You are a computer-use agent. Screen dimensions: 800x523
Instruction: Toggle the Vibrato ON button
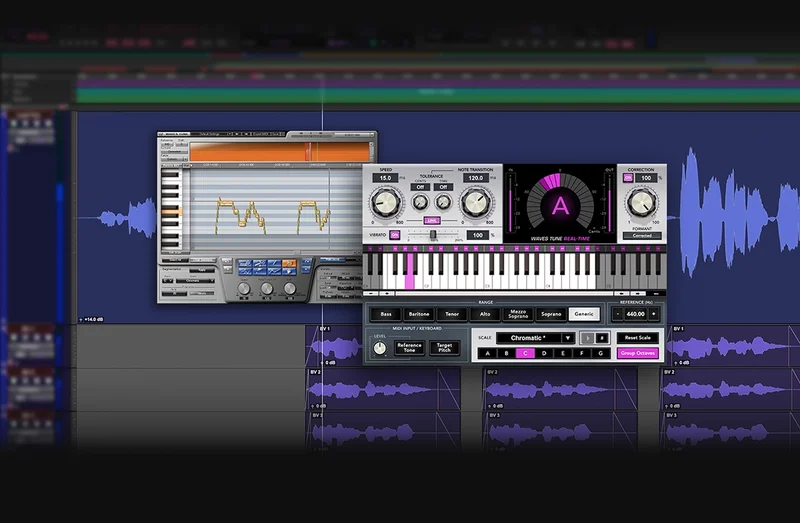[394, 235]
